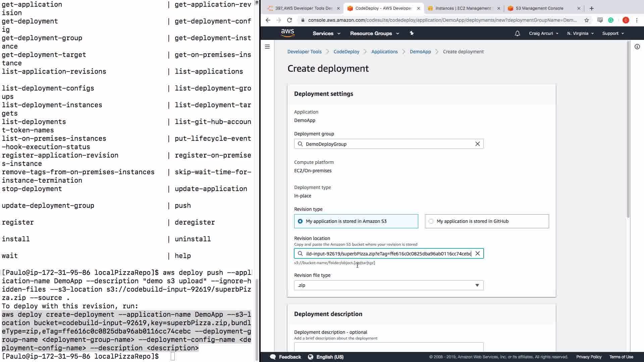The height and width of the screenshot is (362, 644).
Task: Select My application is stored in GitHub
Action: click(x=431, y=221)
